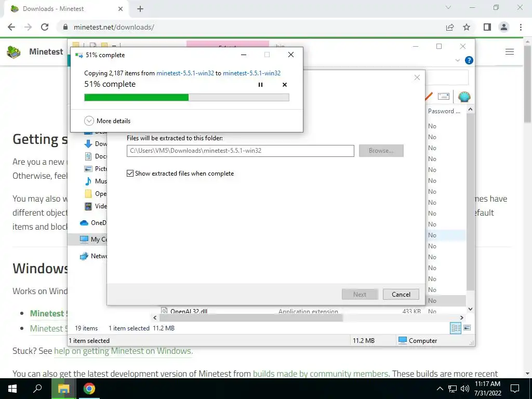Go back in Chrome browser
This screenshot has width=532, height=399.
click(x=11, y=27)
